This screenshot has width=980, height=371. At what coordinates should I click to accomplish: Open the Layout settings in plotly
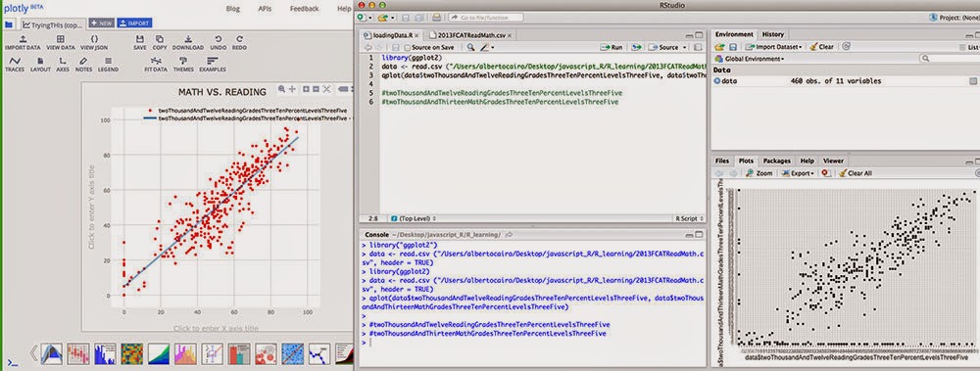pos(40,65)
